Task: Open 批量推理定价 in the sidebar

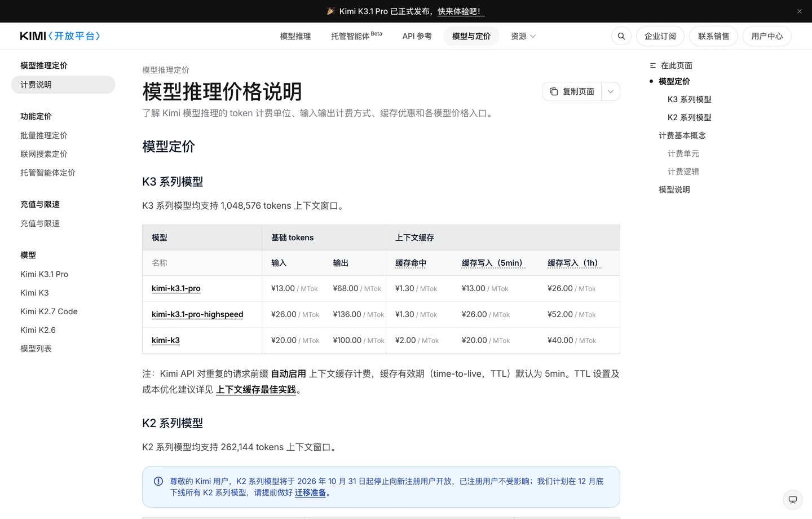Action: 44,135
